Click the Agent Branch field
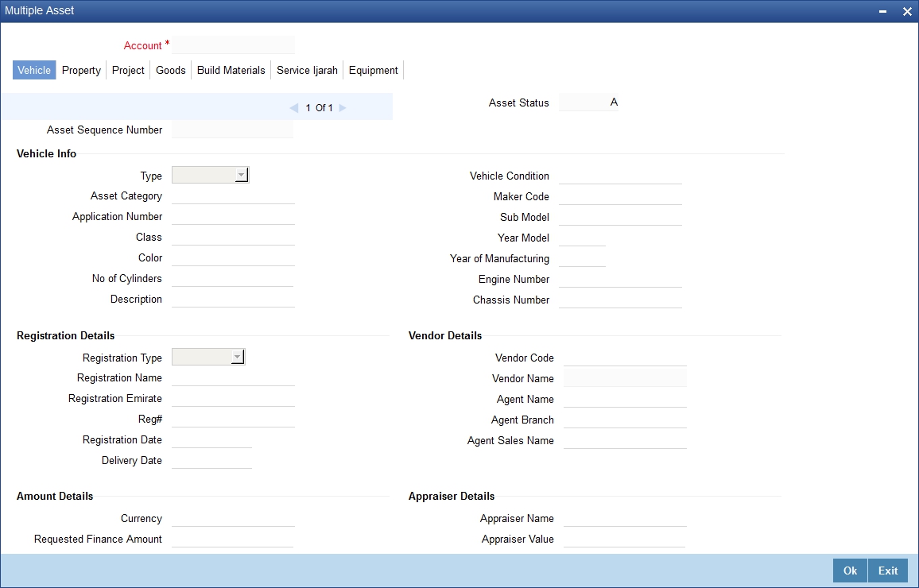Screen dimensions: 919x588 point(625,420)
